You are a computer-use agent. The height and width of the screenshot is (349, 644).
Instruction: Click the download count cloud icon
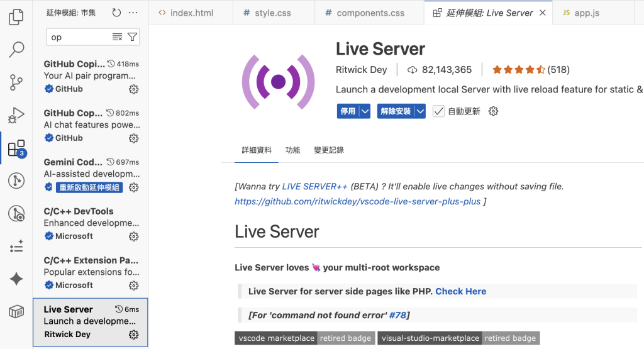tap(412, 70)
